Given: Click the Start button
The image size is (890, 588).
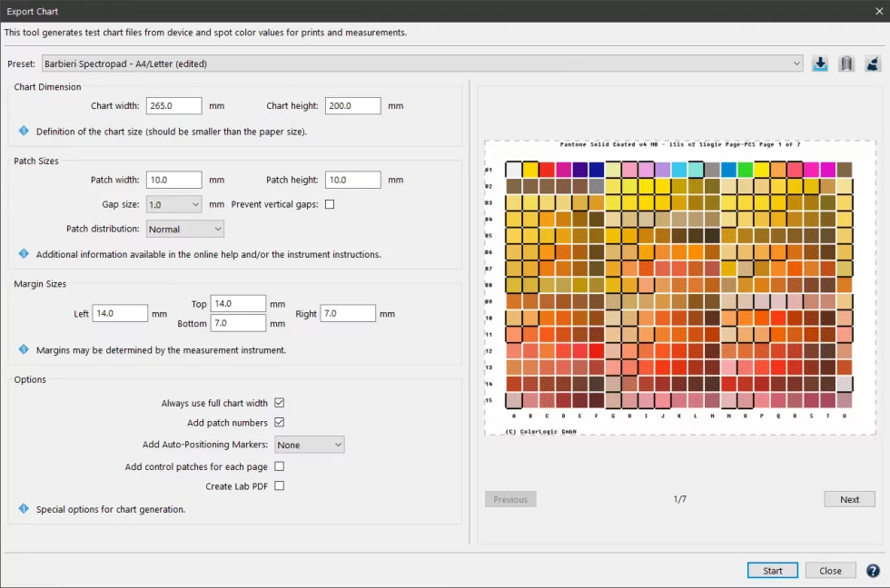Looking at the screenshot, I should (x=773, y=571).
